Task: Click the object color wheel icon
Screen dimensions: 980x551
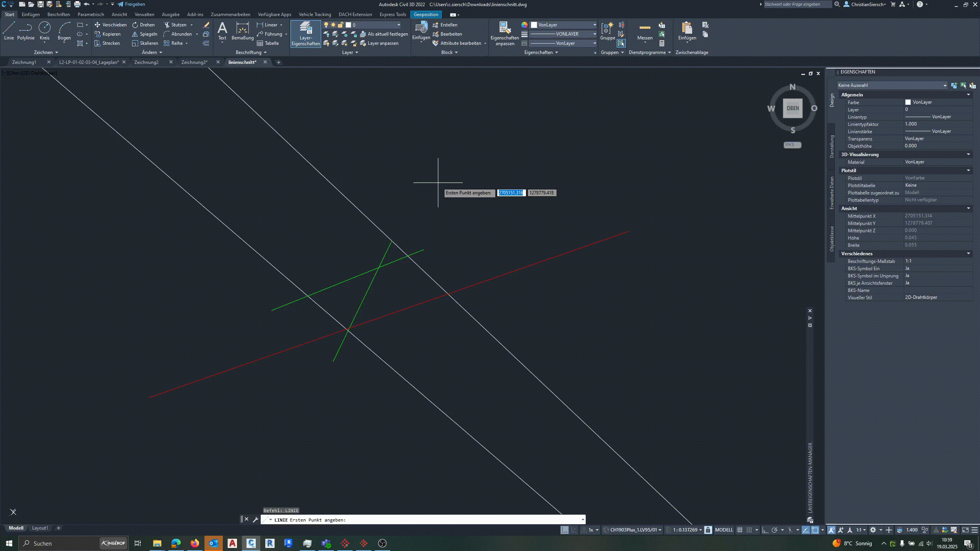Action: [x=524, y=25]
